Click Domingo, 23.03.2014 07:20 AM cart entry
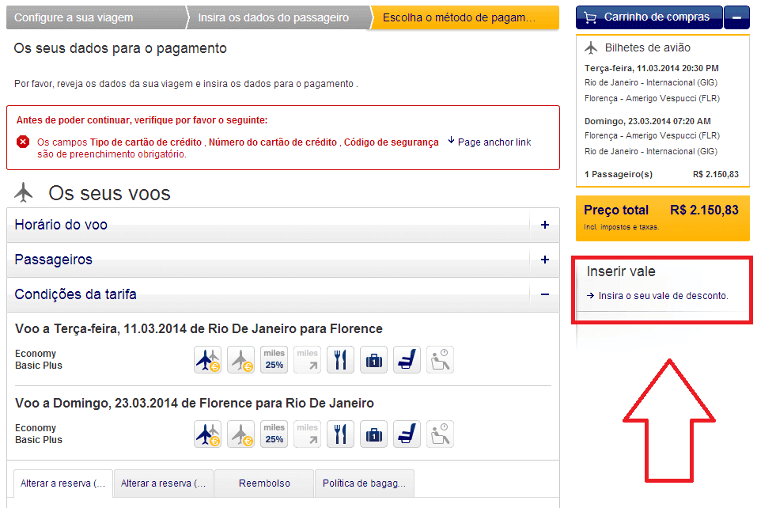This screenshot has height=508, width=757. click(x=647, y=121)
